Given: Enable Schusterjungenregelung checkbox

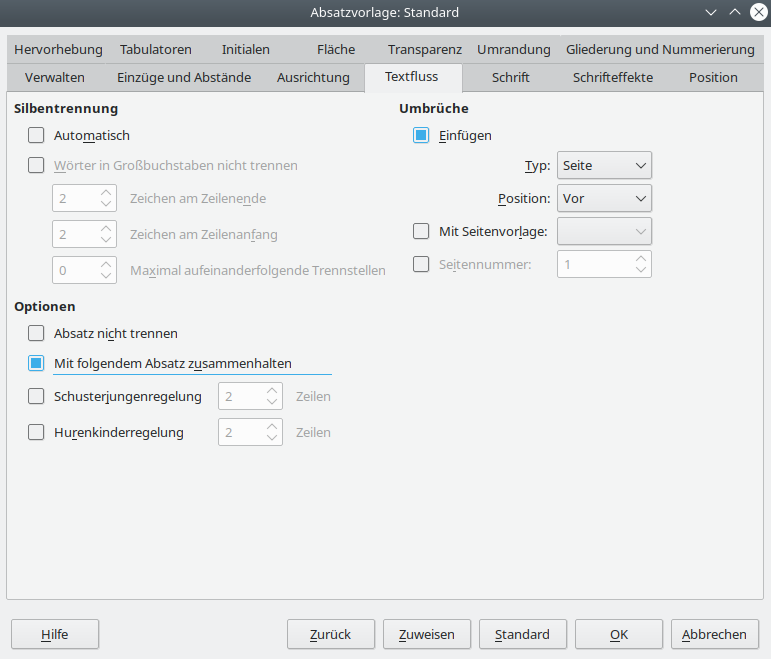Looking at the screenshot, I should point(37,396).
